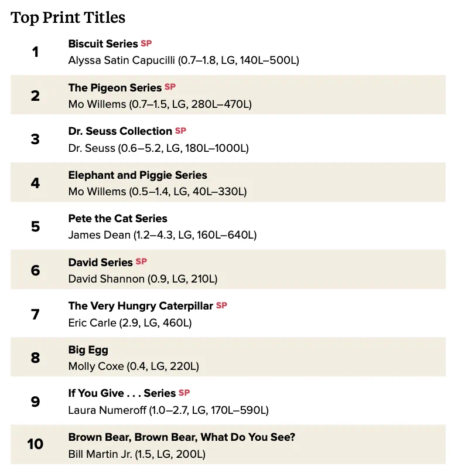Open the Dr. Seuss Collection title

pos(120,131)
